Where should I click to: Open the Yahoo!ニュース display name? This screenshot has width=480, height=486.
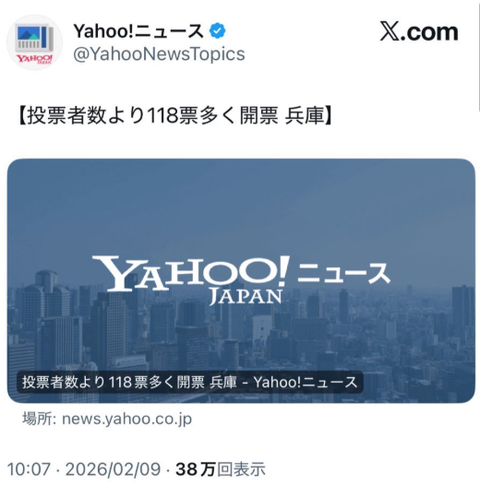(x=138, y=31)
